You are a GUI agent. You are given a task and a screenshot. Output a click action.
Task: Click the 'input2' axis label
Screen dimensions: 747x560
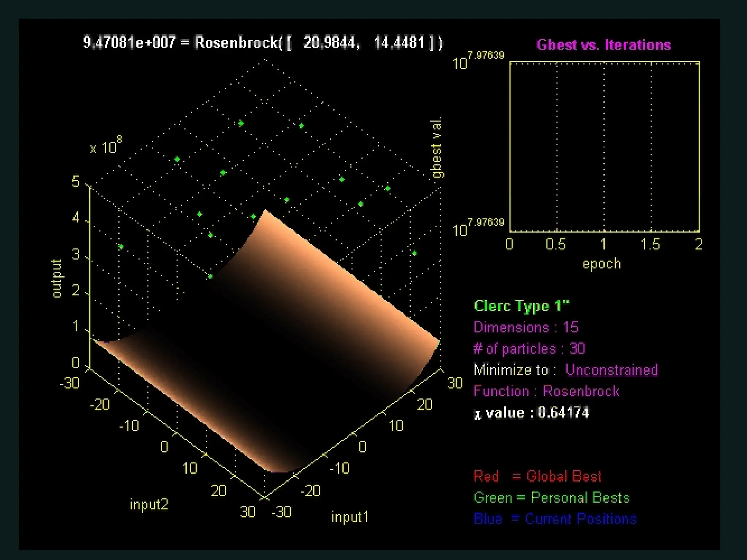(x=149, y=504)
